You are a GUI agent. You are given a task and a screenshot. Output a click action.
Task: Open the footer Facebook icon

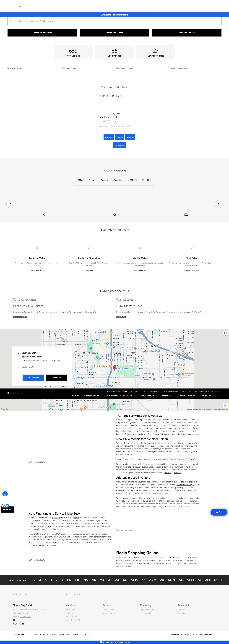pos(14,624)
